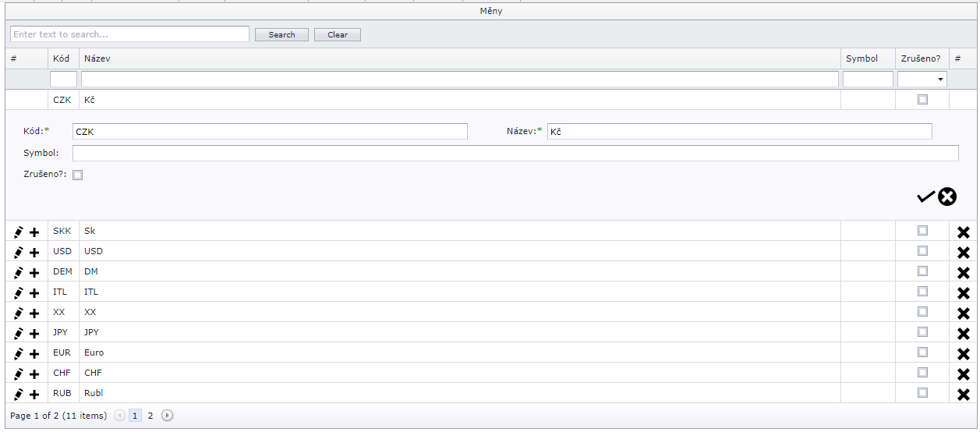Sort by the Kód column header

[61, 58]
